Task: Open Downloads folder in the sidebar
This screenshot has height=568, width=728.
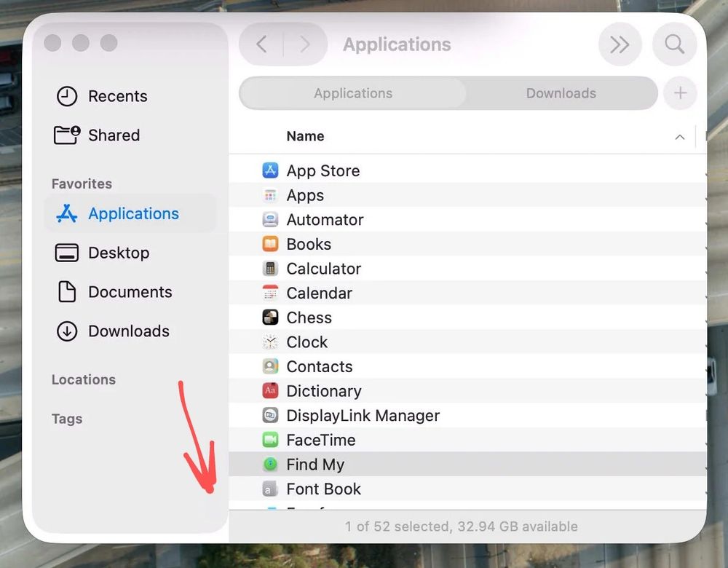Action: tap(129, 331)
